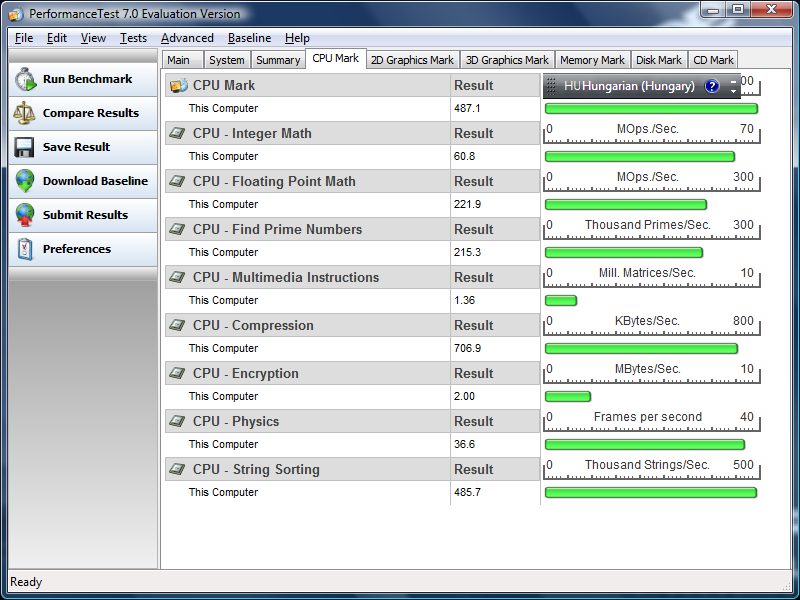
Task: Open the View menu
Action: coord(93,38)
